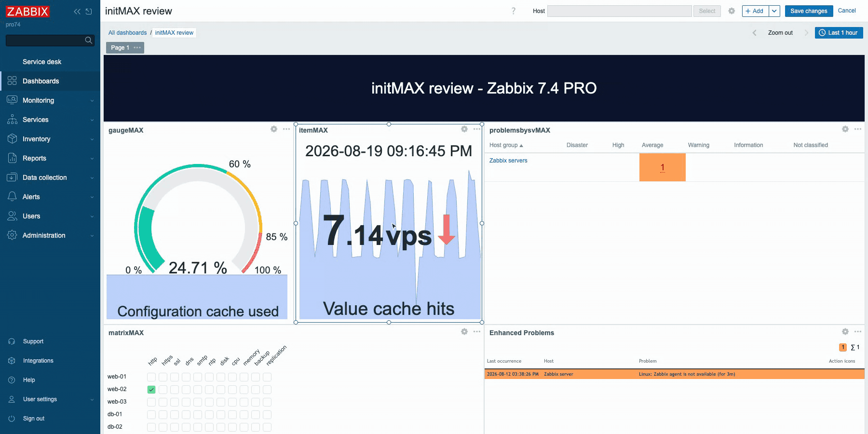Open Zabbix servers host group link
Viewport: 868px width, 434px height.
[x=508, y=161]
